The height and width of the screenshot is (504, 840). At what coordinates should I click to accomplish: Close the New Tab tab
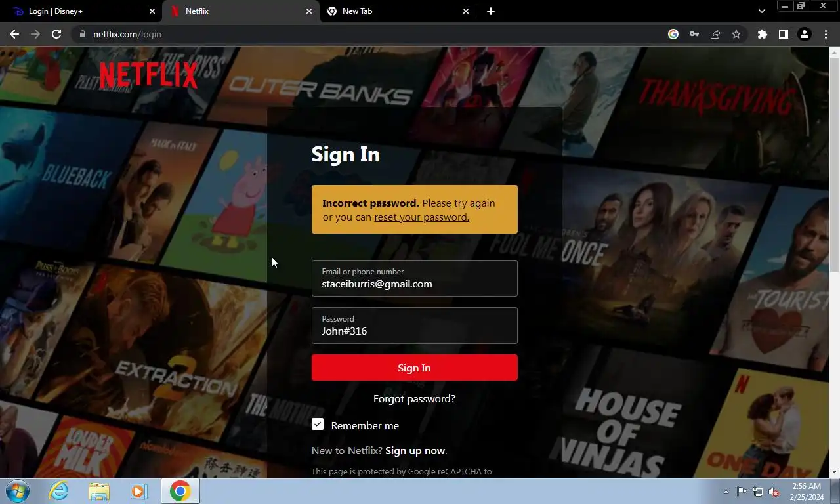(466, 11)
